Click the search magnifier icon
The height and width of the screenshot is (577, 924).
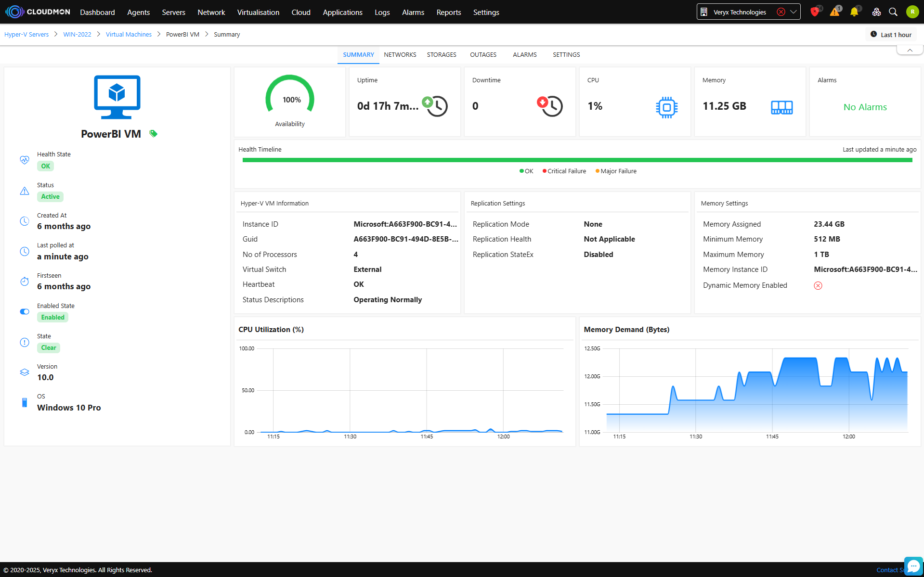click(893, 12)
